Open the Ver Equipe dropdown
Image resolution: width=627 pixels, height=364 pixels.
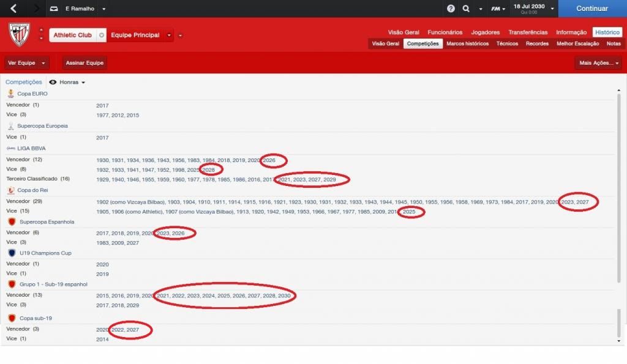click(27, 63)
